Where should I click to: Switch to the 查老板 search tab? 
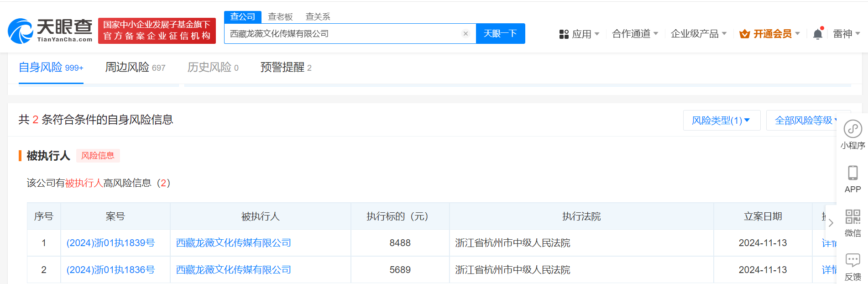click(280, 17)
